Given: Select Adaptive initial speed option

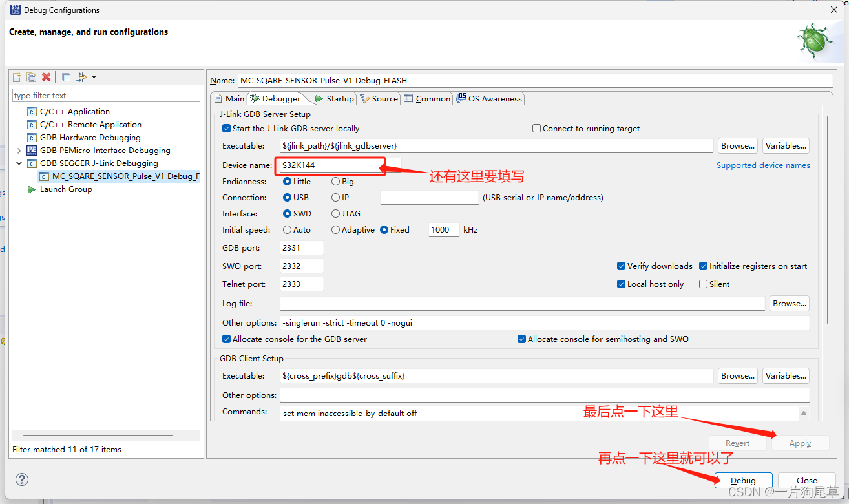Looking at the screenshot, I should click(336, 230).
